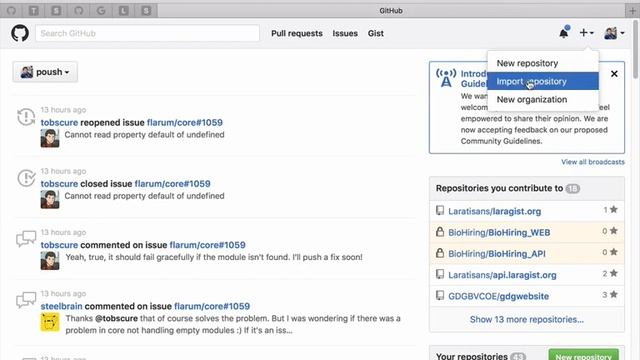Select Import repository menu entry
Image resolution: width=640 pixels, height=360 pixels.
[x=543, y=81]
